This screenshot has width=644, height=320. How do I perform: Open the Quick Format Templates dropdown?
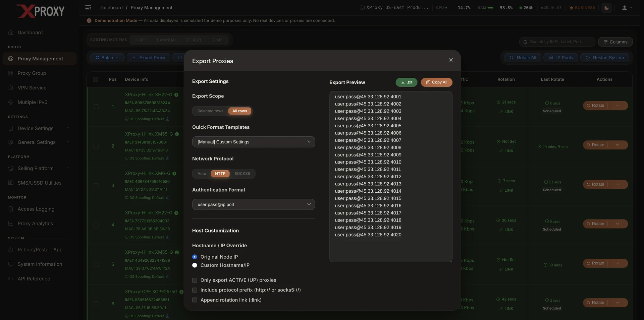[254, 142]
